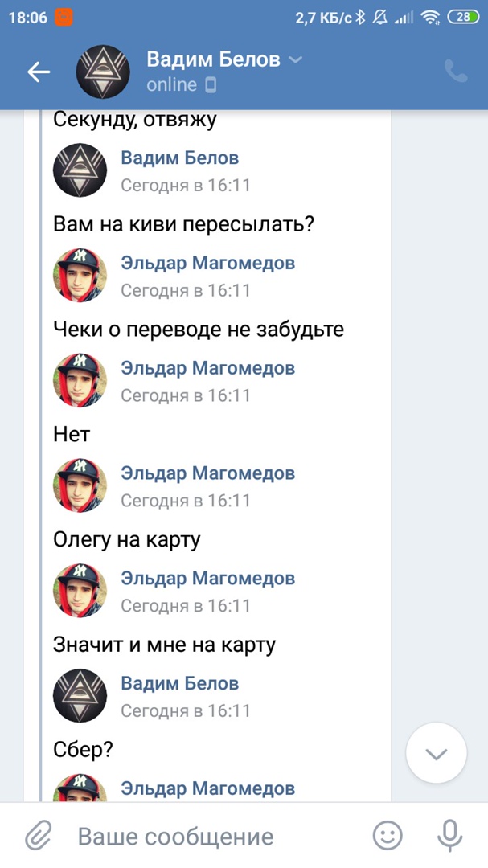Open the emoji smiley picker
Viewport: 488px width, 868px height.
click(388, 836)
